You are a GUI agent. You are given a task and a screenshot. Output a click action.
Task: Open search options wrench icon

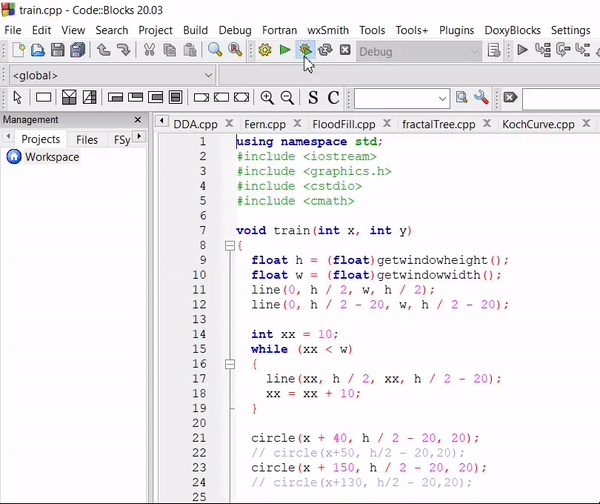(481, 98)
